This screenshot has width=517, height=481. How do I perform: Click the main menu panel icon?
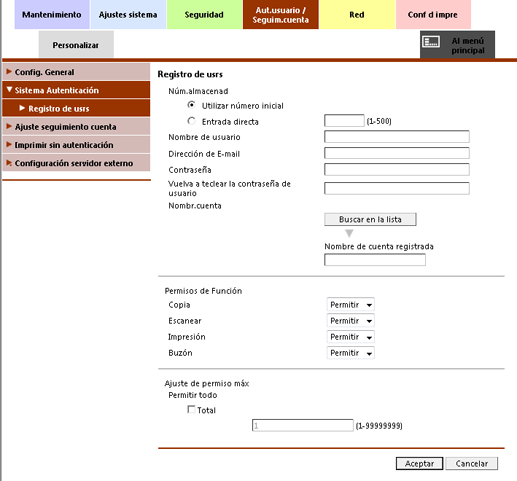(431, 42)
